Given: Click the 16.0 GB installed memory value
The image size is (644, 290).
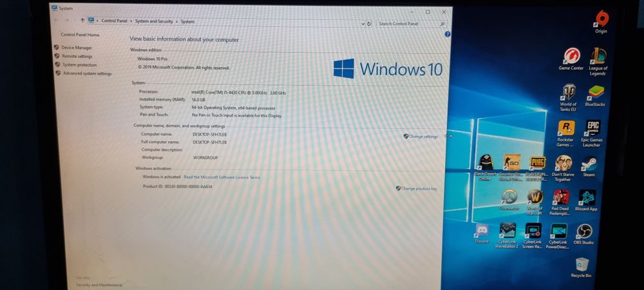Looking at the screenshot, I should point(198,100).
